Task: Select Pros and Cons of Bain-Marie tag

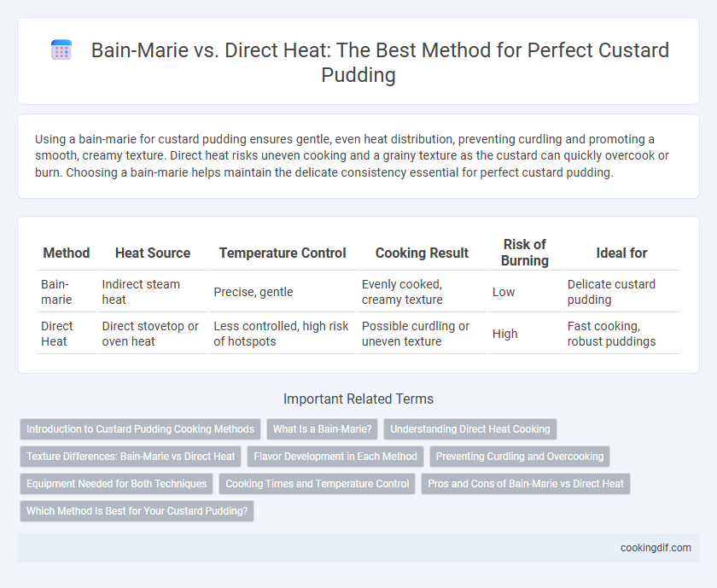Action: pos(526,484)
